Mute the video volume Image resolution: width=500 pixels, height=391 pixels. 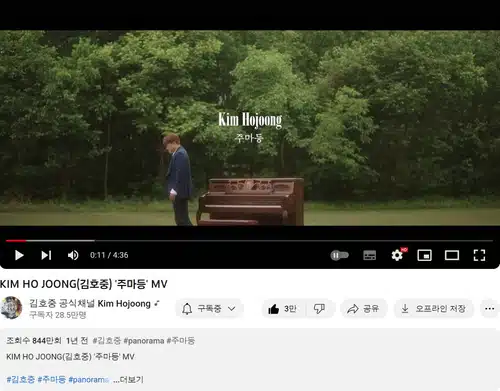coord(73,255)
